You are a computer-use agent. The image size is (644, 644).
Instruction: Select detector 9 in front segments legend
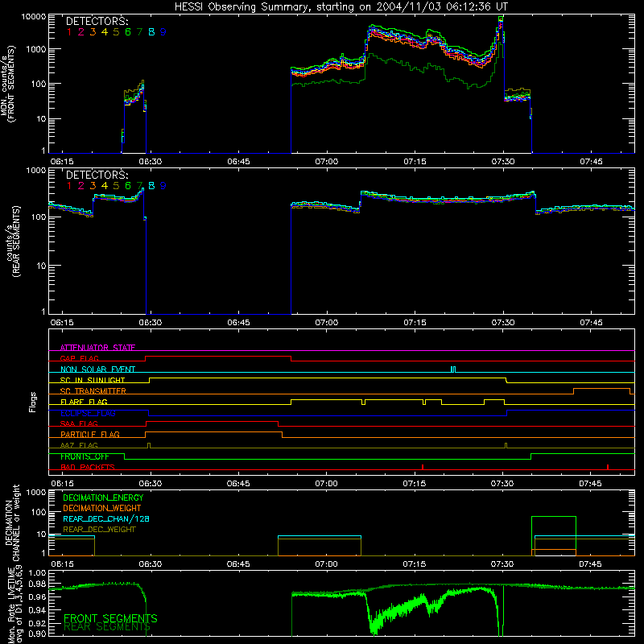(x=163, y=32)
